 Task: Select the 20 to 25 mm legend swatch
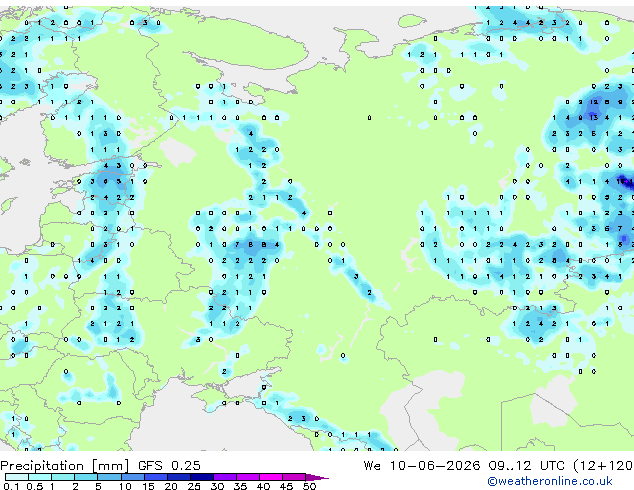(x=179, y=477)
